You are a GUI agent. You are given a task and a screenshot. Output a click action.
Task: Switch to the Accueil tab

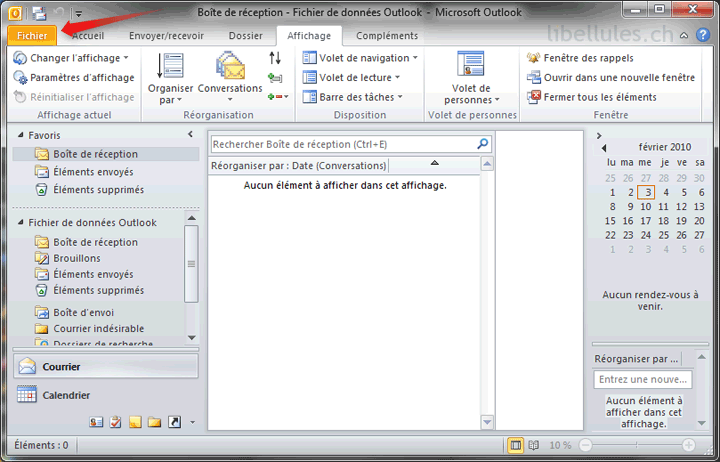(88, 36)
